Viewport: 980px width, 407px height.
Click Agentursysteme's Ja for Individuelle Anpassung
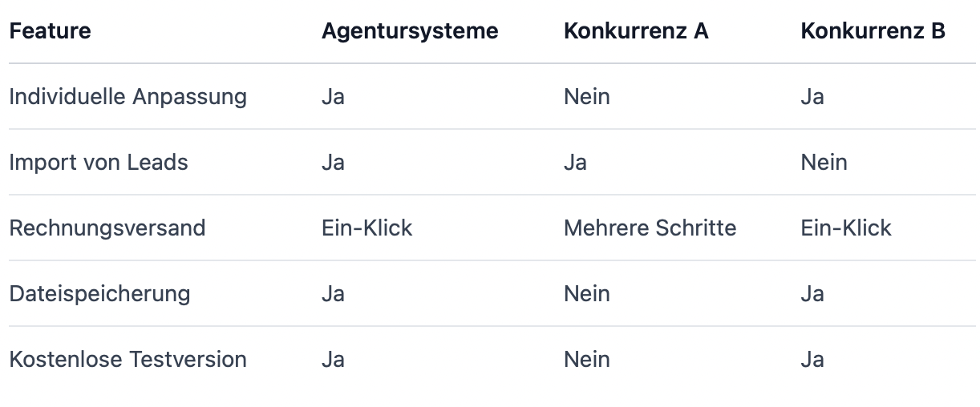point(333,97)
